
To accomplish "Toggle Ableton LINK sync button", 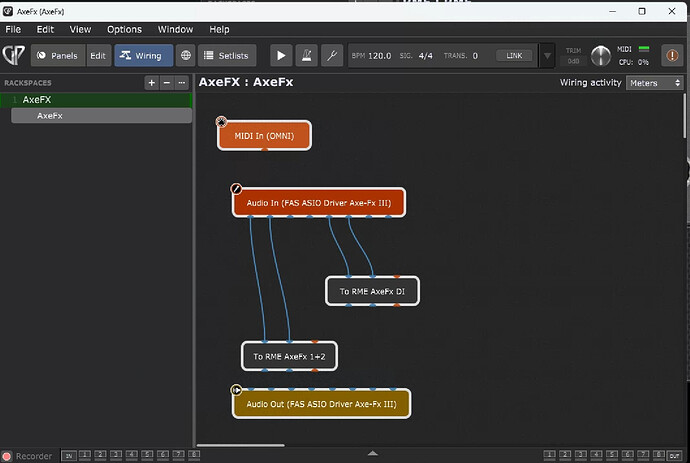I will (514, 55).
